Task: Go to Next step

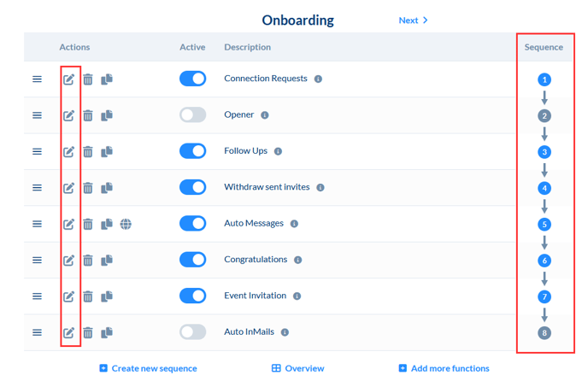Action: 414,21
